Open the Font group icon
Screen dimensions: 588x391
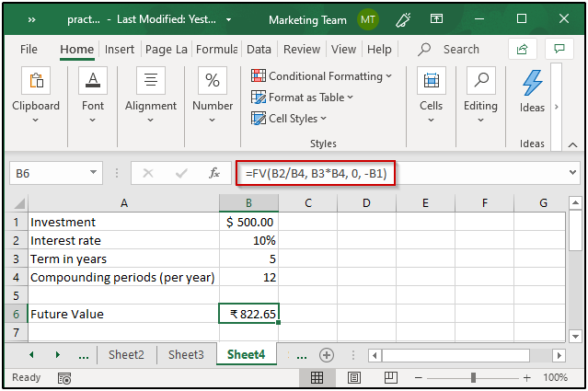click(x=93, y=80)
